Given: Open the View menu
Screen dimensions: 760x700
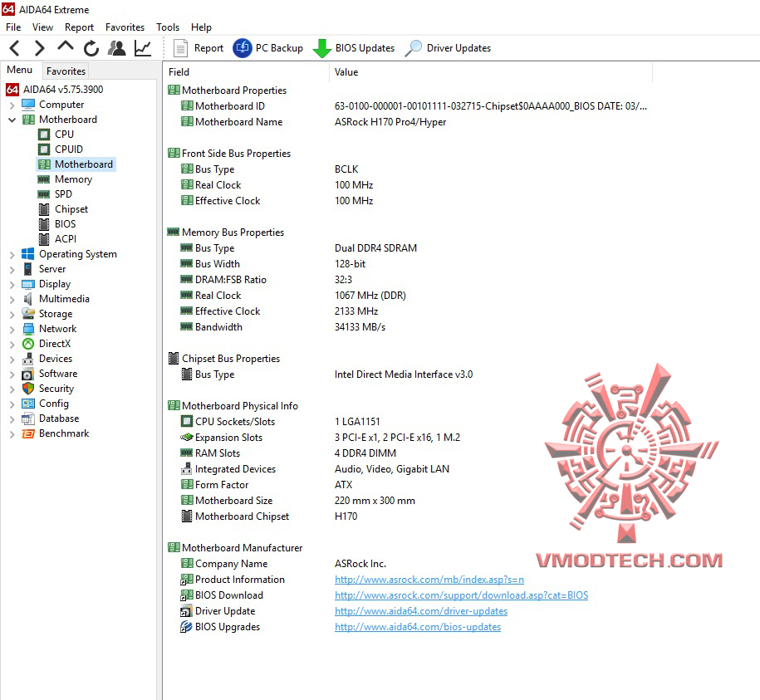Looking at the screenshot, I should point(42,27).
